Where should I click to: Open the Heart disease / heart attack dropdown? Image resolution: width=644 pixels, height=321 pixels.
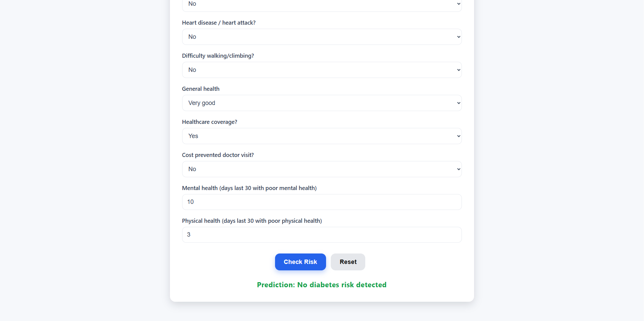coord(322,37)
